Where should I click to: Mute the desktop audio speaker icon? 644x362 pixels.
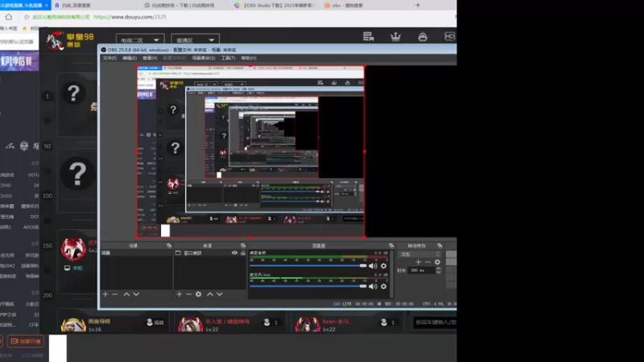373,266
